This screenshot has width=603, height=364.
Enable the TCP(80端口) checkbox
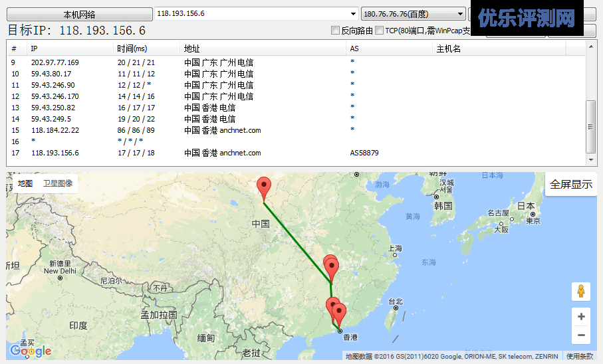[379, 31]
